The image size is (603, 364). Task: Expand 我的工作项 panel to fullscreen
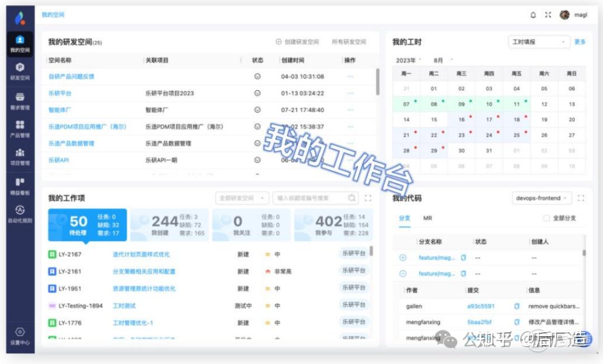[368, 198]
